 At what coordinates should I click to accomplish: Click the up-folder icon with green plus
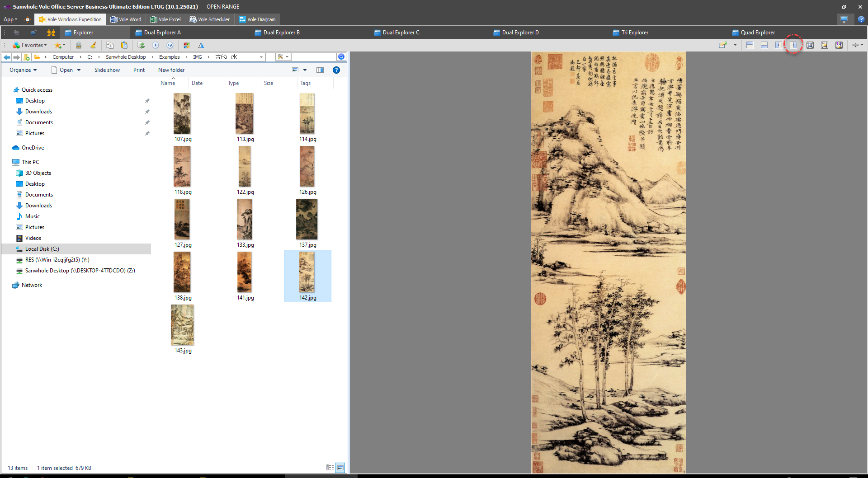click(x=27, y=57)
